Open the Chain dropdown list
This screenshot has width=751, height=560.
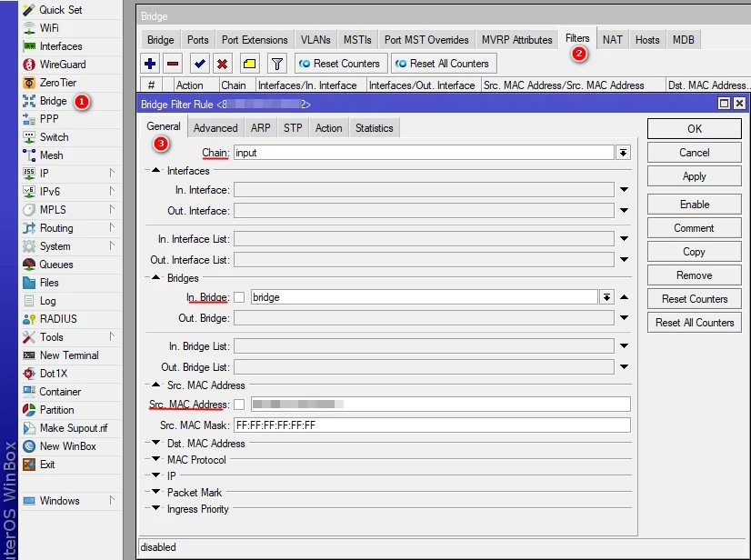tap(623, 153)
